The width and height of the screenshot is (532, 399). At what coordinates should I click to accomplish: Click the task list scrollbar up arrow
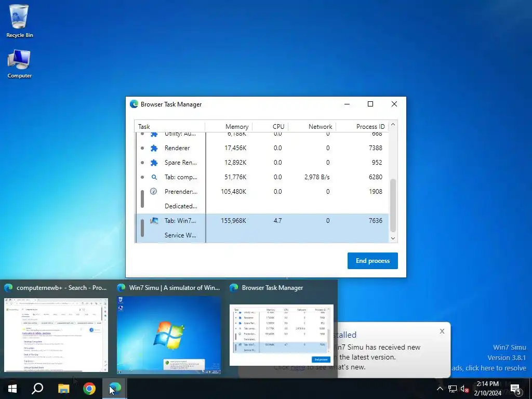pos(393,125)
